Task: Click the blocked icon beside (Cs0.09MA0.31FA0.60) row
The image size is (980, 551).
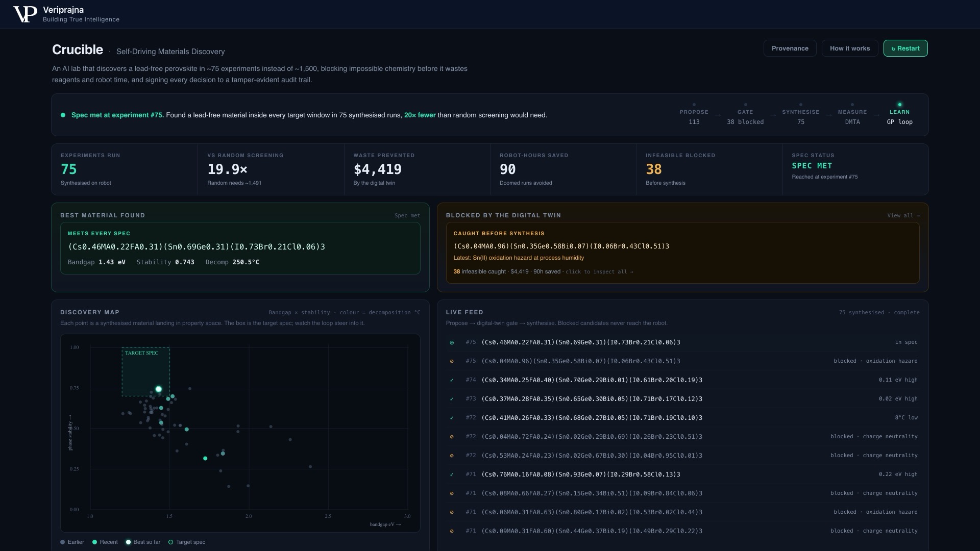Action: [x=452, y=532]
